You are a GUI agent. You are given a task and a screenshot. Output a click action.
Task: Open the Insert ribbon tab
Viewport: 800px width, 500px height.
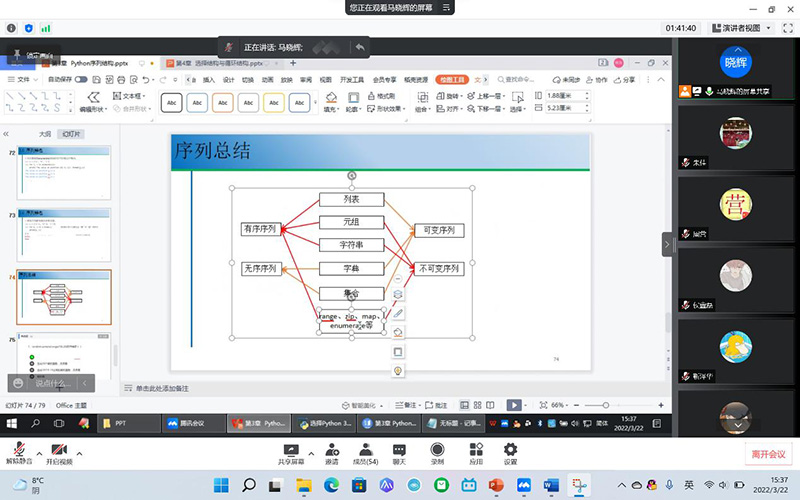[x=209, y=80]
